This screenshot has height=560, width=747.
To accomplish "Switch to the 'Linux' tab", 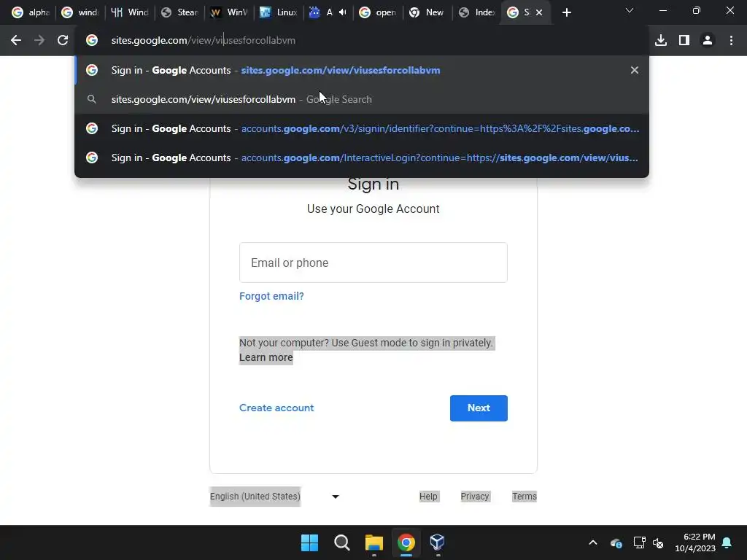I will (x=279, y=13).
